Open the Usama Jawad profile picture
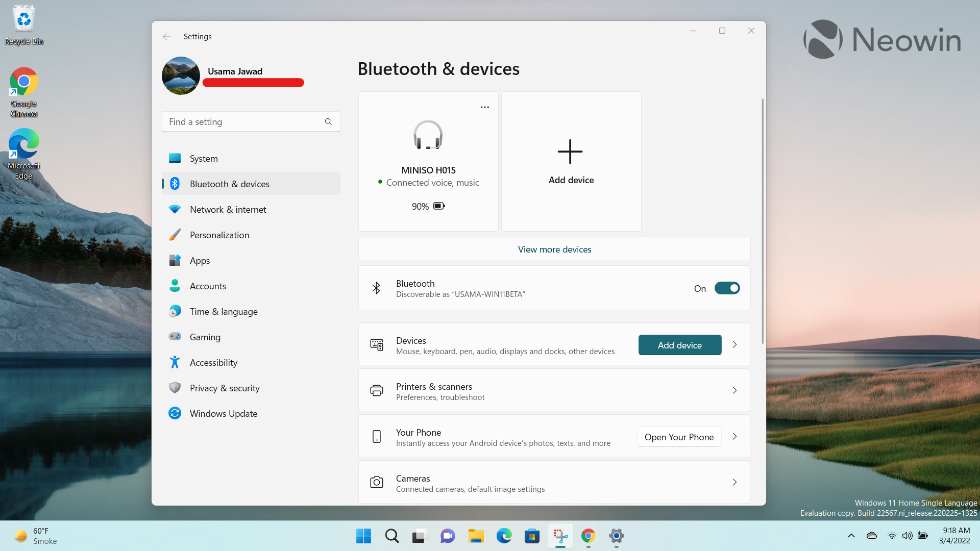Image resolution: width=980 pixels, height=551 pixels. [x=181, y=76]
